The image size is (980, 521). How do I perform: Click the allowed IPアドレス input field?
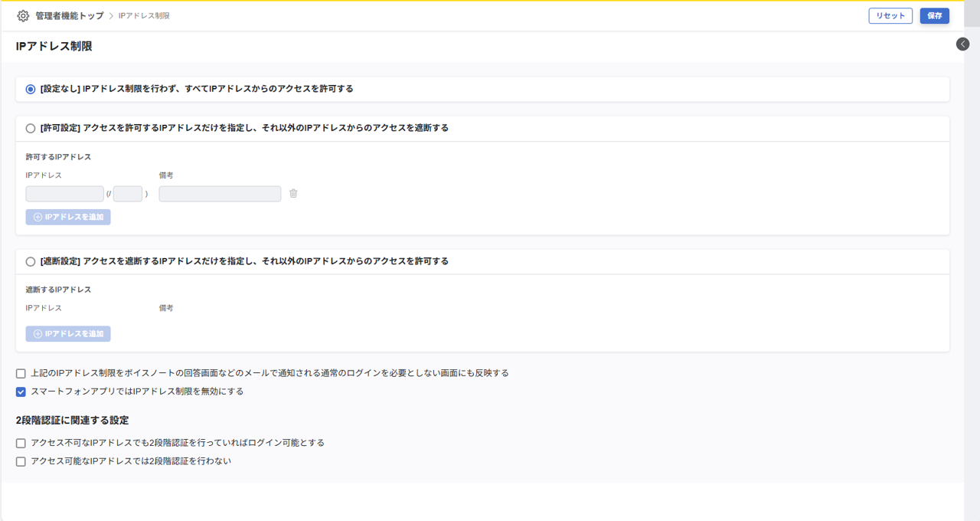(64, 194)
